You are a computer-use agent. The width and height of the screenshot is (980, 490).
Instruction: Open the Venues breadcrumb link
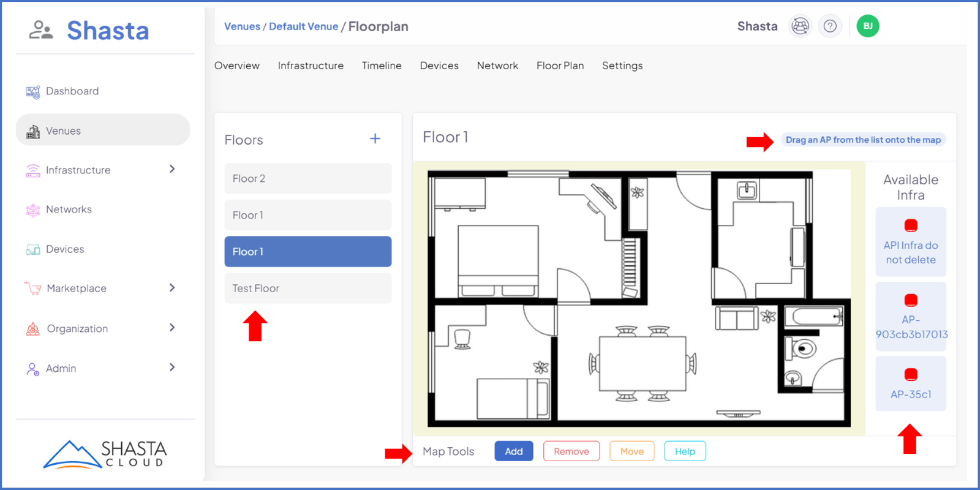[x=242, y=26]
